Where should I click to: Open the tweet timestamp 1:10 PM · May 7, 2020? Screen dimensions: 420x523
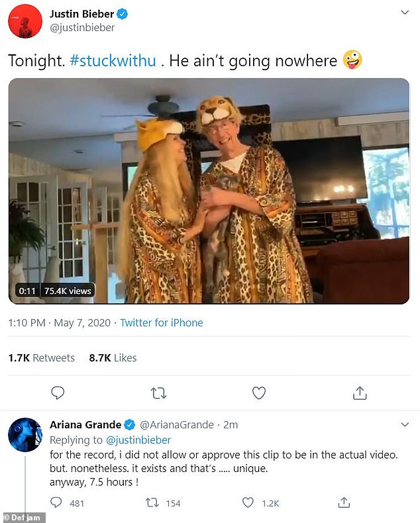pyautogui.click(x=60, y=323)
